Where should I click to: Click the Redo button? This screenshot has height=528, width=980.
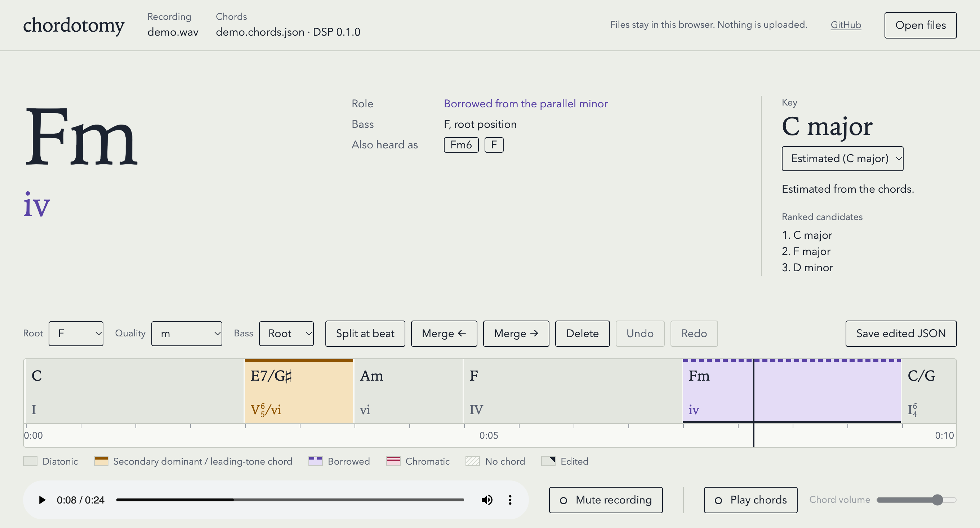click(694, 334)
